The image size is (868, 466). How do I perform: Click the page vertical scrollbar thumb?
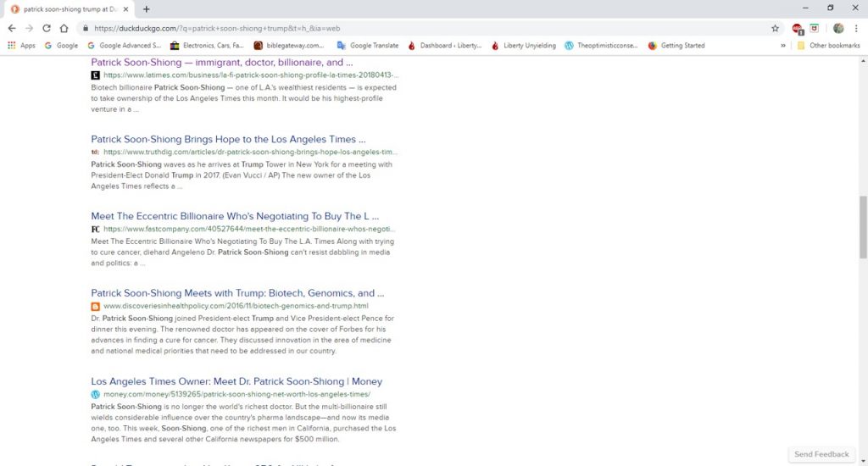point(863,227)
